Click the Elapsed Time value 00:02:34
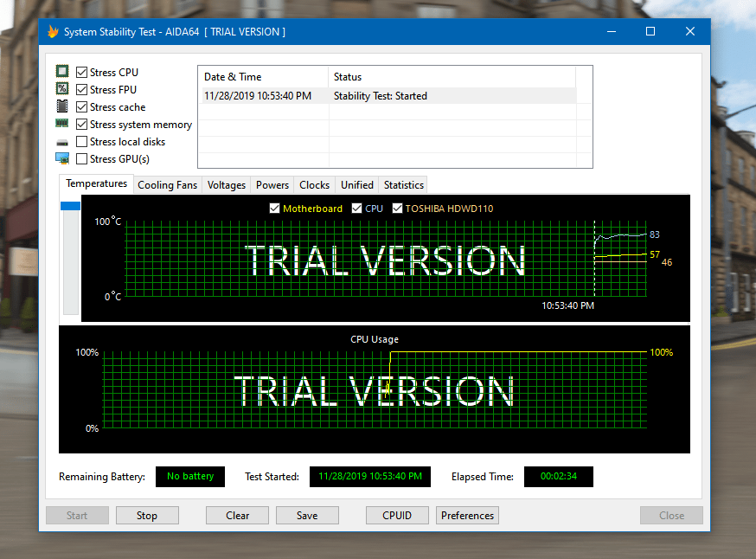Screen dimensions: 756x559 [558, 477]
